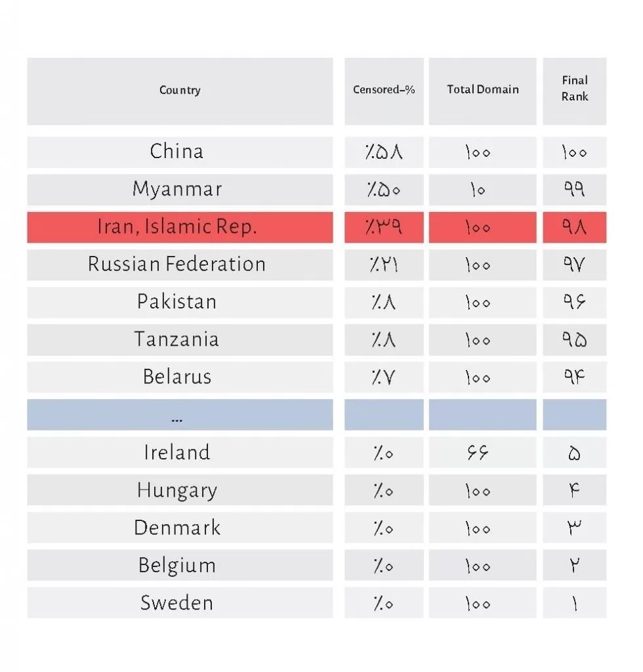This screenshot has width=643, height=672.
Task: Select the Sweden country cell
Action: (177, 603)
